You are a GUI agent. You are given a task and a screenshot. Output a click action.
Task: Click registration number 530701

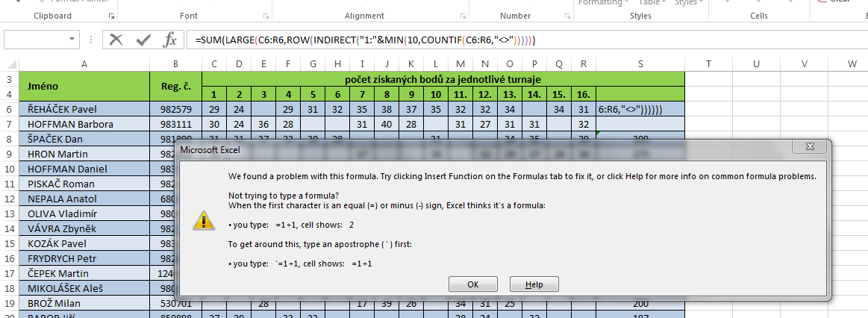pos(175,303)
